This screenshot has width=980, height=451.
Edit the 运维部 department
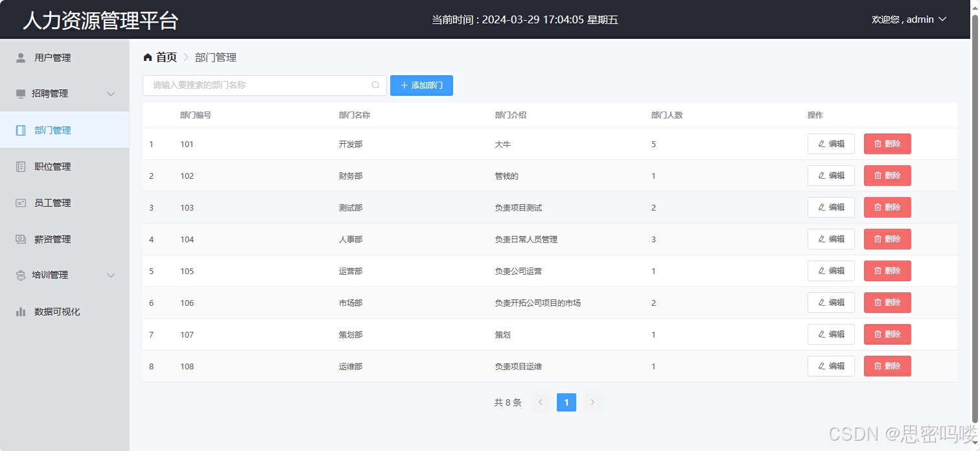[831, 366]
